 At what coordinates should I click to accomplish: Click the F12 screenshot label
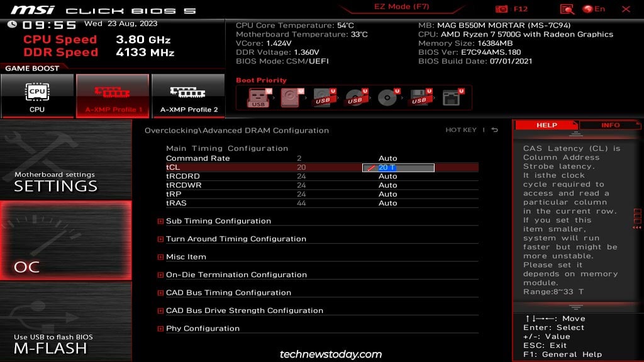[520, 9]
